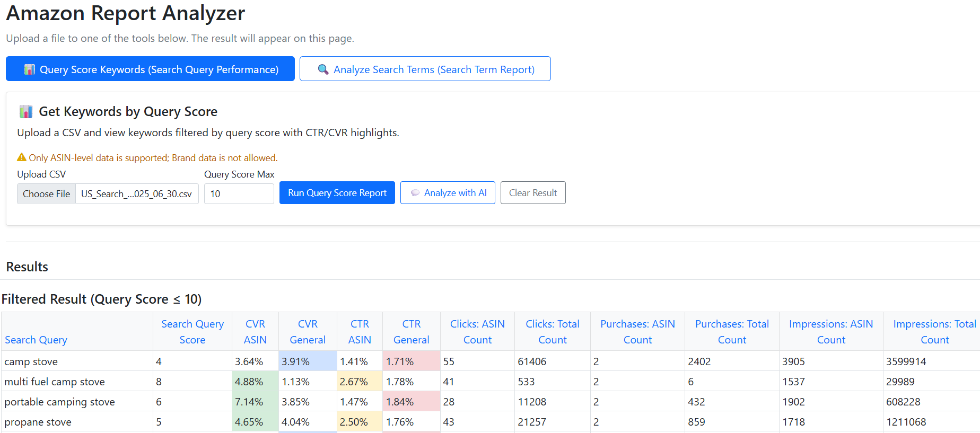Click the 3.91% CVR General cell

point(308,361)
